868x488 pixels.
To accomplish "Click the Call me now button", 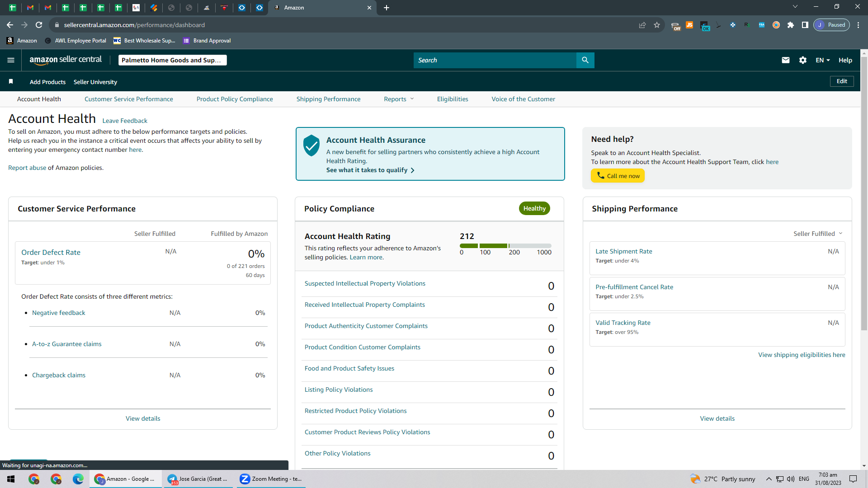I will pyautogui.click(x=618, y=176).
